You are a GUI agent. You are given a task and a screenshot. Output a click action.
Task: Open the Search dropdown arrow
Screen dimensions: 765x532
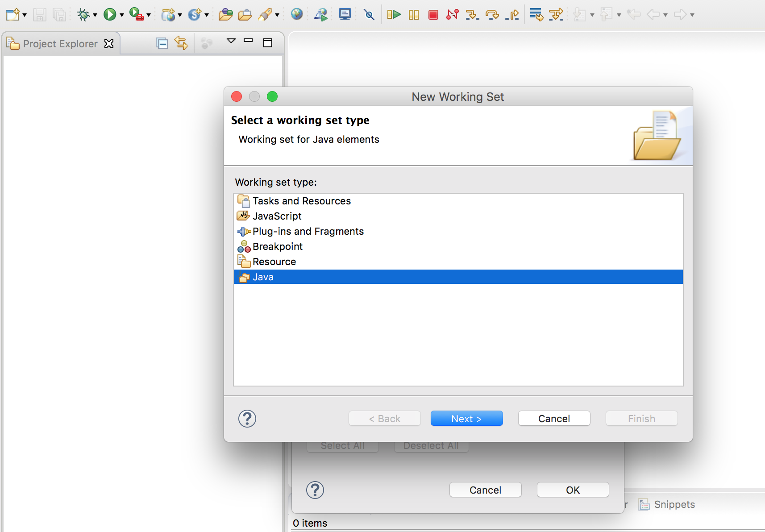(x=277, y=15)
